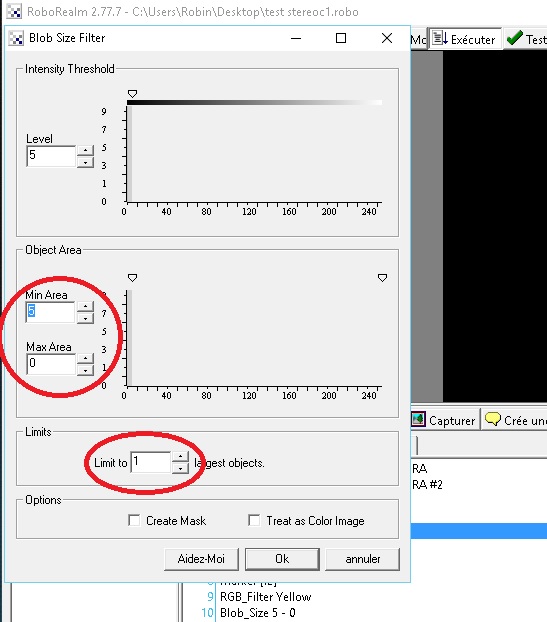Select the RGB_Filter Yellow pipeline item
Viewport: 547px width, 622px height.
click(x=265, y=597)
